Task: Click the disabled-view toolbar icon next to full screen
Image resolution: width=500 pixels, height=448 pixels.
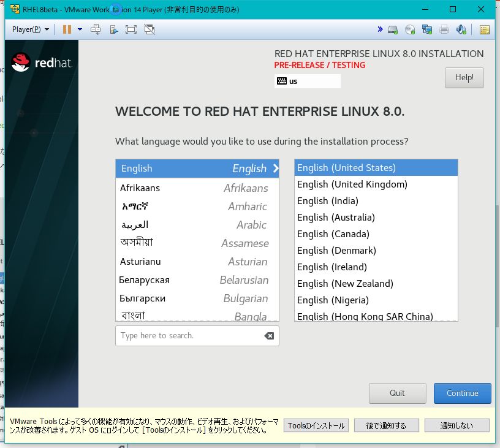Action: point(150,29)
